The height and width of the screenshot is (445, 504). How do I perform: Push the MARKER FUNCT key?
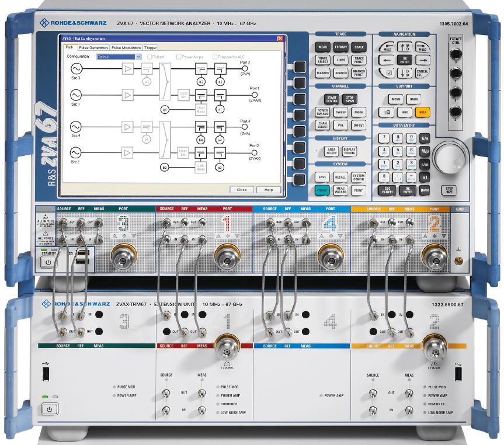coord(359,73)
